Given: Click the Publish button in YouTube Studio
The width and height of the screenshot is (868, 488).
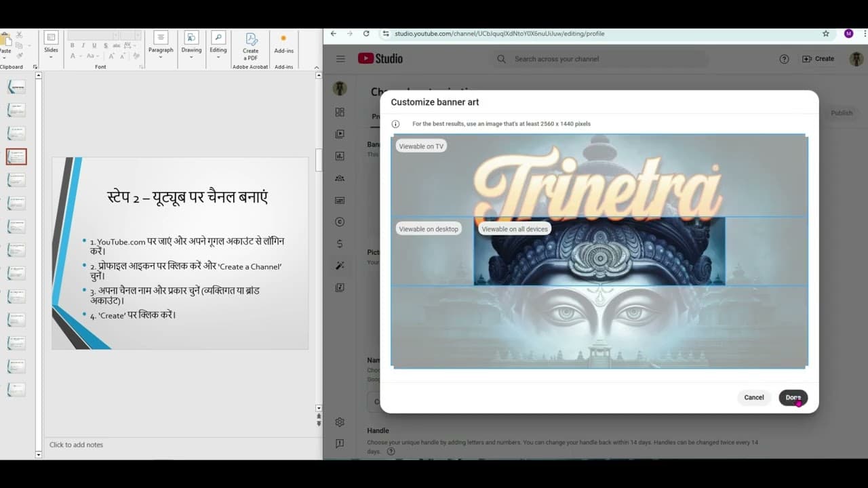Looking at the screenshot, I should 842,113.
